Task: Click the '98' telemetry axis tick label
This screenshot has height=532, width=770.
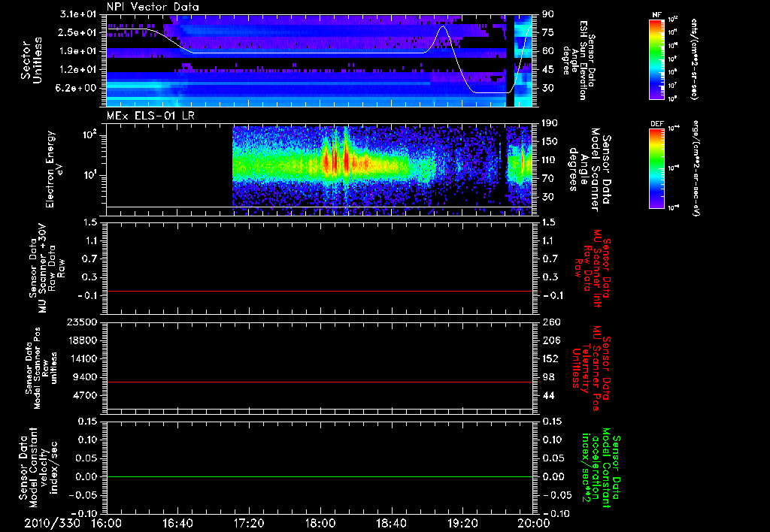Action: 547,377
